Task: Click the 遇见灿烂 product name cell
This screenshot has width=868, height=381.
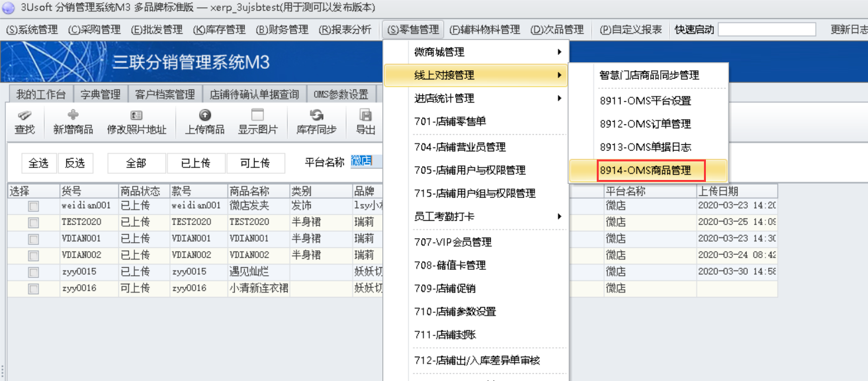Action: 258,272
